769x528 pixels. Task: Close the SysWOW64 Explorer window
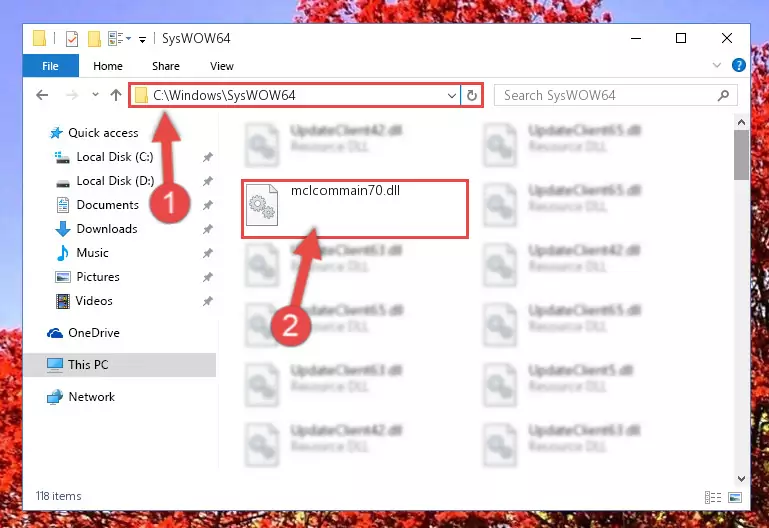point(727,38)
